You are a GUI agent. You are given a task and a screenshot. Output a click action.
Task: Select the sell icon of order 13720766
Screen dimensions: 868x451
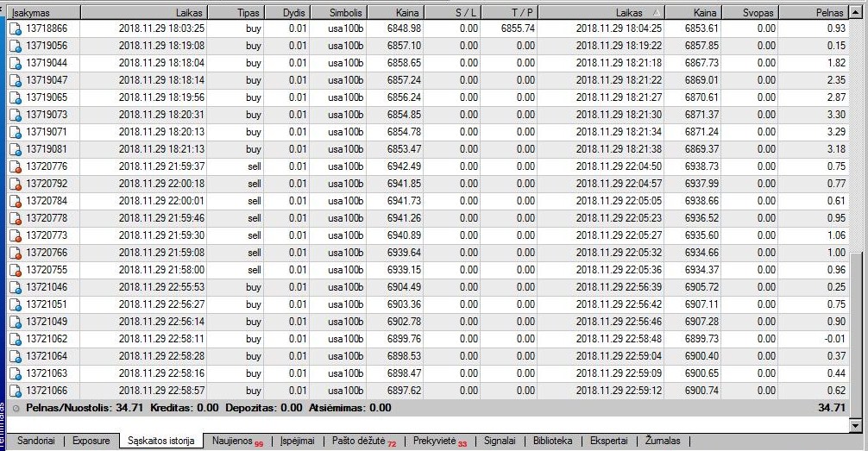point(15,253)
